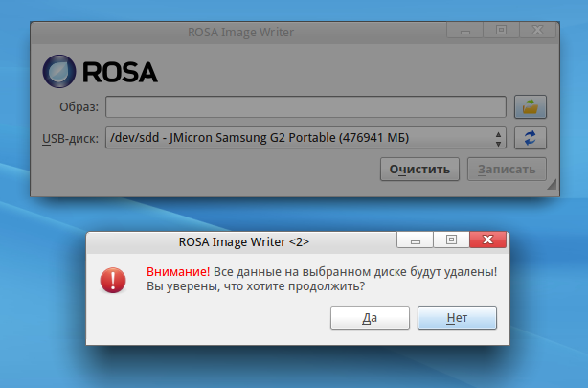The width and height of the screenshot is (588, 388).
Task: Minimize the main ROSA Image Writer window
Action: [x=465, y=30]
